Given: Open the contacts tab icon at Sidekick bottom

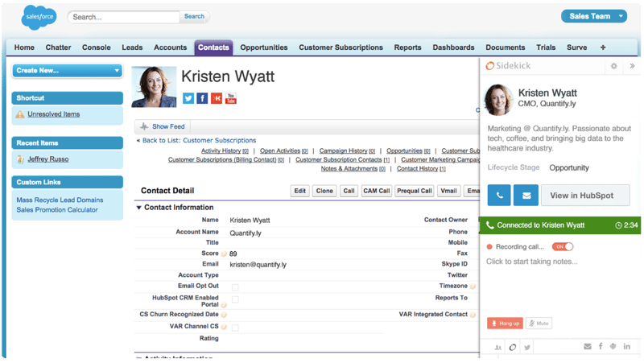Looking at the screenshot, I should coord(497,348).
